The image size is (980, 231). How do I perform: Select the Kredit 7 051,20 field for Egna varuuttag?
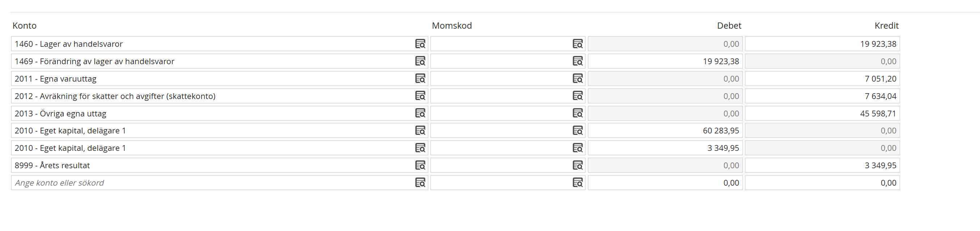click(x=822, y=79)
